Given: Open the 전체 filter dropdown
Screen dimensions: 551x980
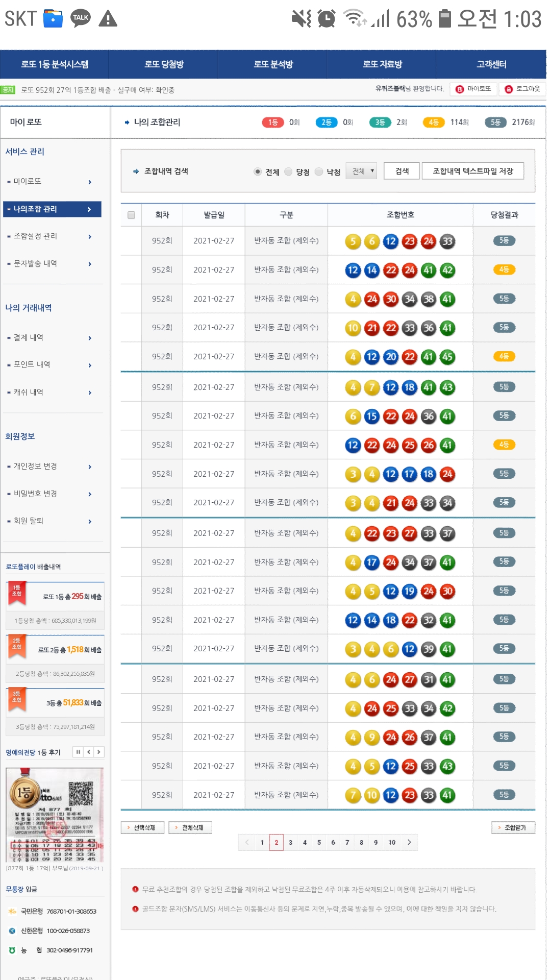Looking at the screenshot, I should 361,171.
